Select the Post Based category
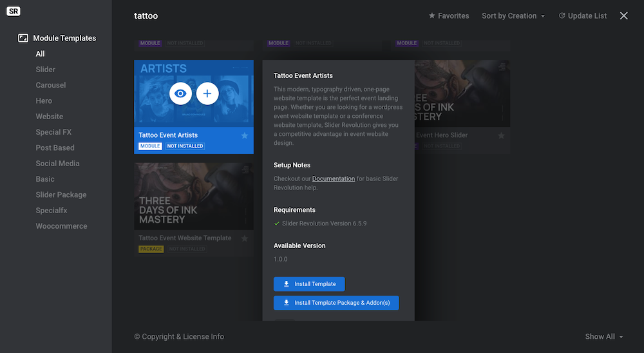The height and width of the screenshot is (353, 644). [55, 148]
